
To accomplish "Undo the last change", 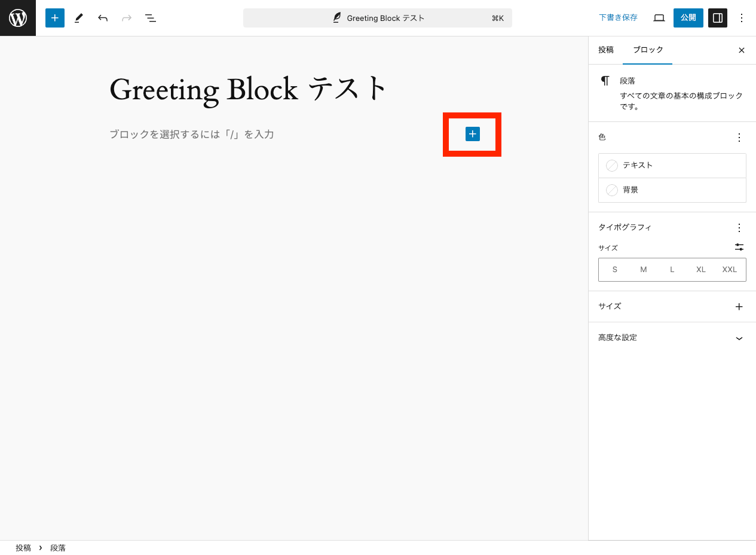I will click(x=103, y=18).
